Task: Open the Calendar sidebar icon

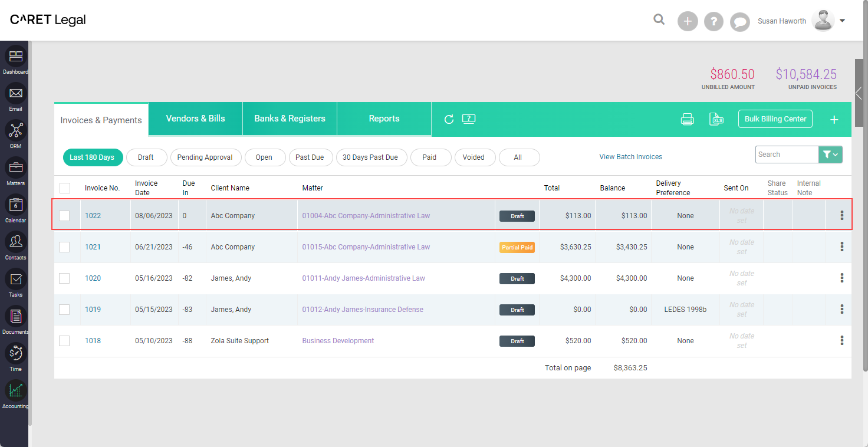Action: (x=16, y=205)
